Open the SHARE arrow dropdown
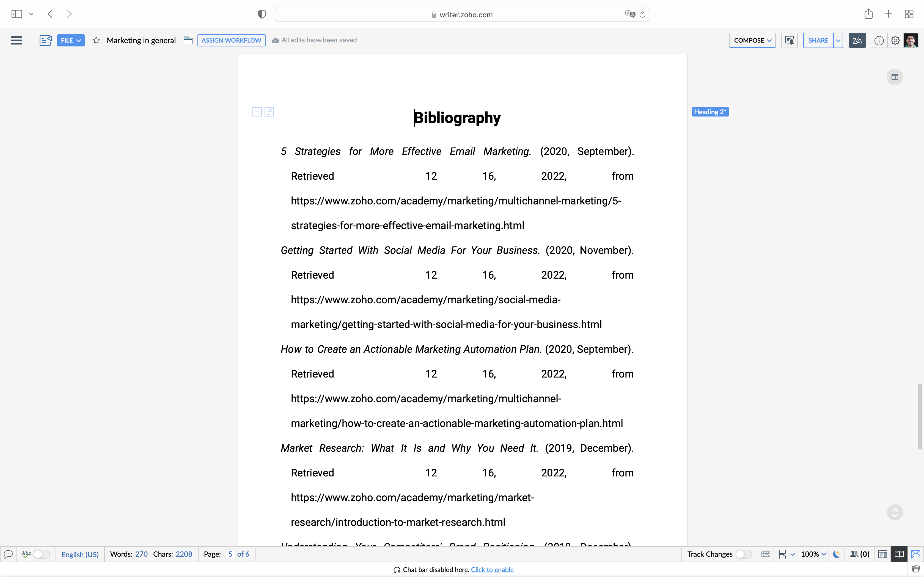 pos(838,40)
